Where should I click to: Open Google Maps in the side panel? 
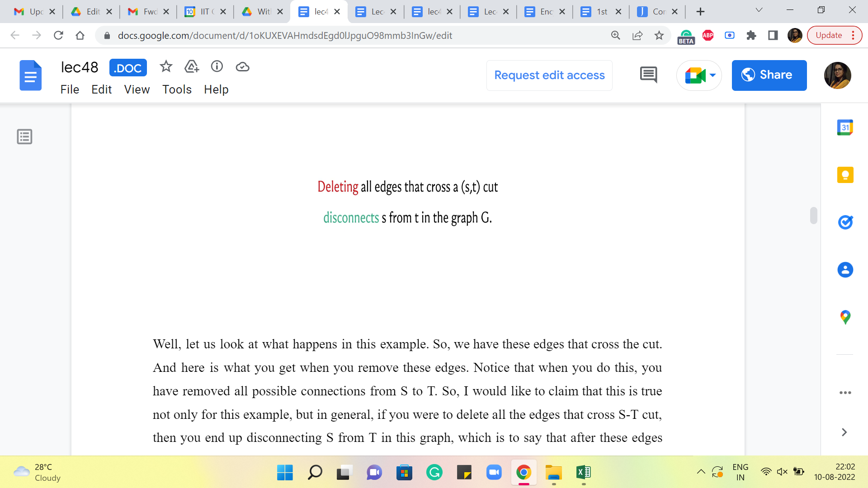pos(845,317)
